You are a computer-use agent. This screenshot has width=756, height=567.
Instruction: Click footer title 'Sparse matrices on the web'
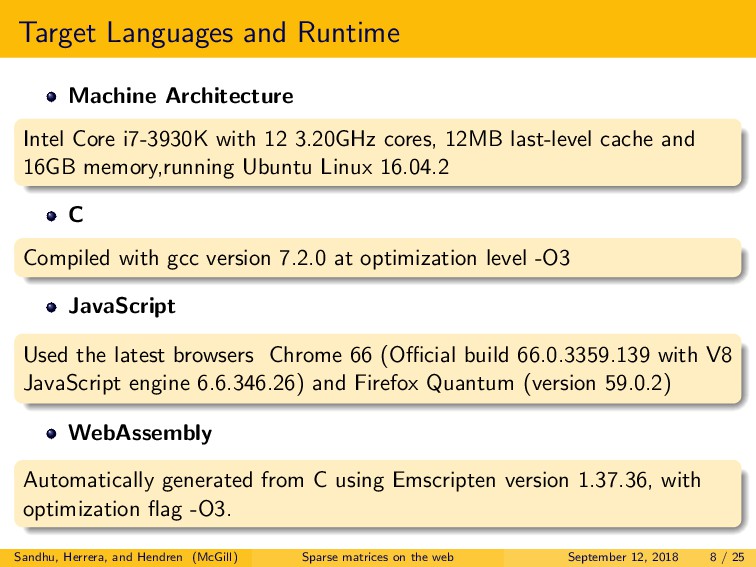pyautogui.click(x=378, y=557)
